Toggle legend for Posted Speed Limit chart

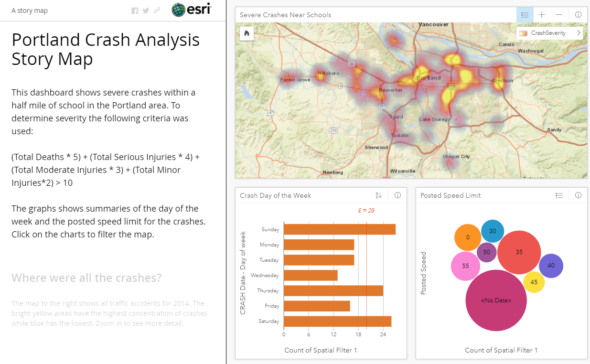click(559, 195)
